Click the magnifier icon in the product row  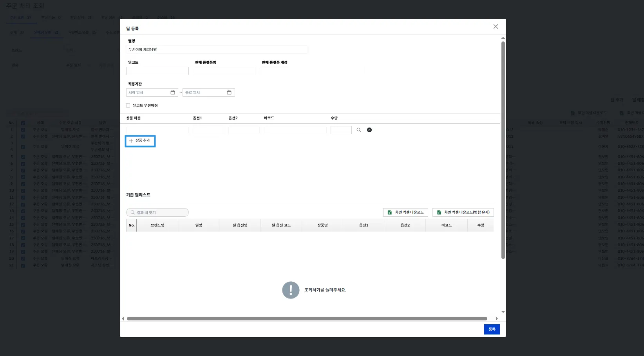[x=359, y=130]
